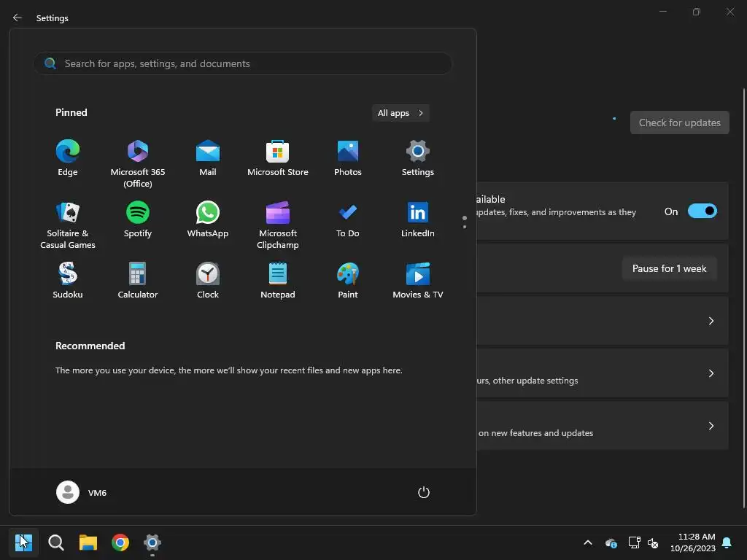
Task: Launch Sudoku game
Action: (x=68, y=281)
